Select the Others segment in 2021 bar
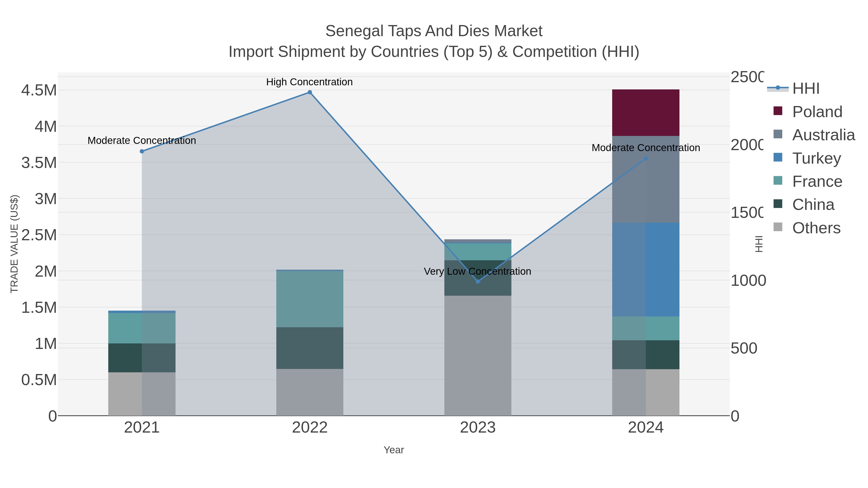 (x=142, y=394)
